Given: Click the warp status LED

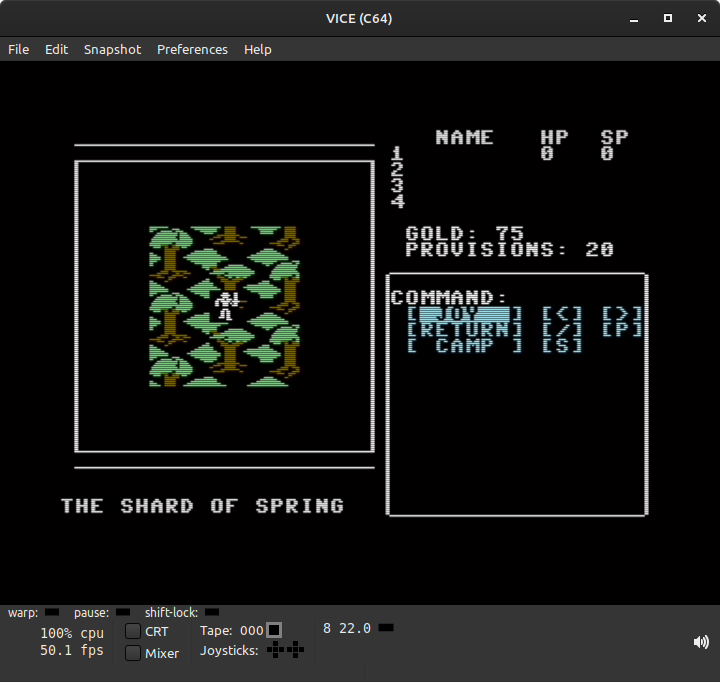Looking at the screenshot, I should pyautogui.click(x=52, y=612).
